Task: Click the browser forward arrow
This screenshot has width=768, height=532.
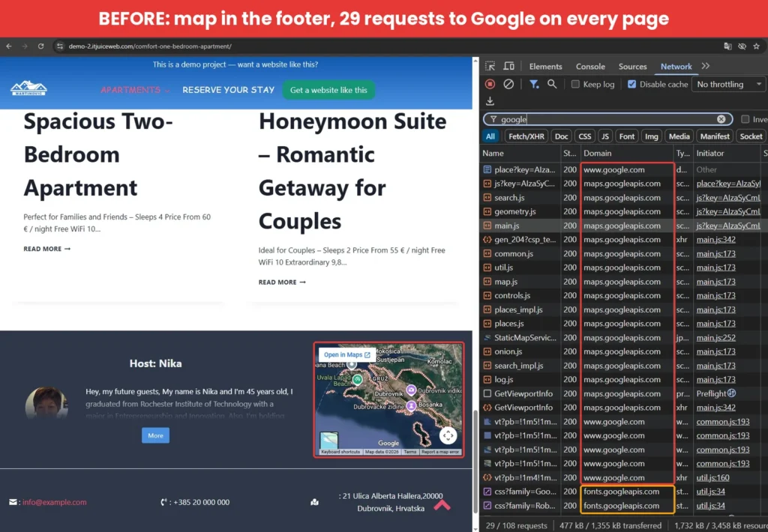Action: pyautogui.click(x=25, y=46)
